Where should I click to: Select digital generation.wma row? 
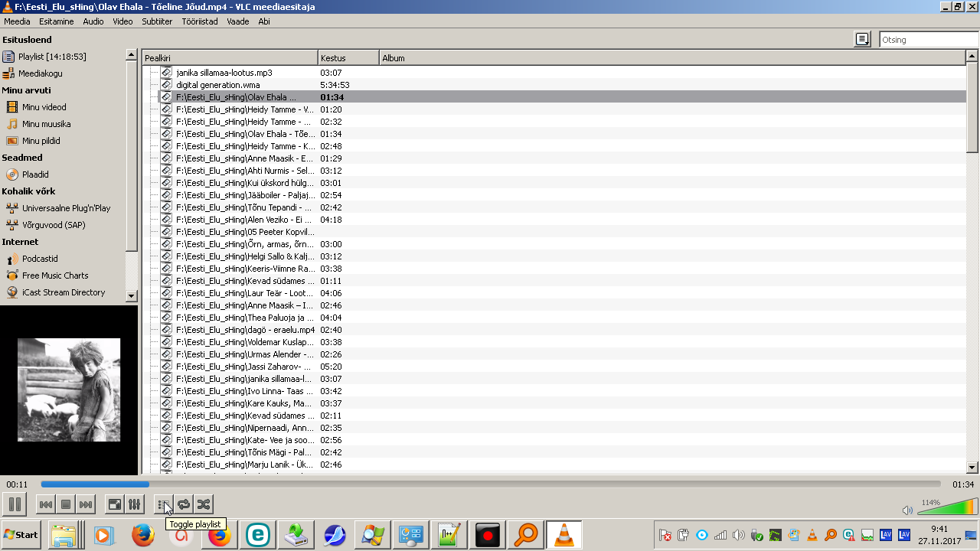pyautogui.click(x=562, y=85)
